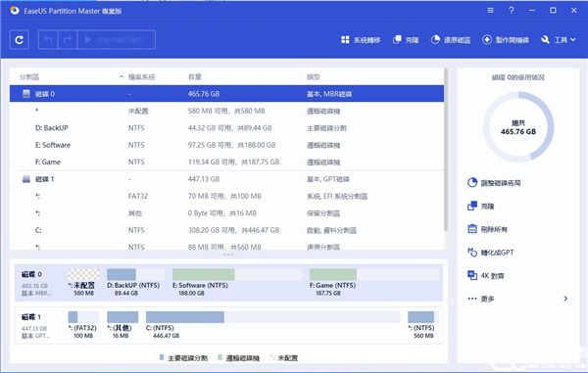Viewport: 588px width, 373px height.
Task: Select the D: BackUP partition row
Action: tap(226, 128)
